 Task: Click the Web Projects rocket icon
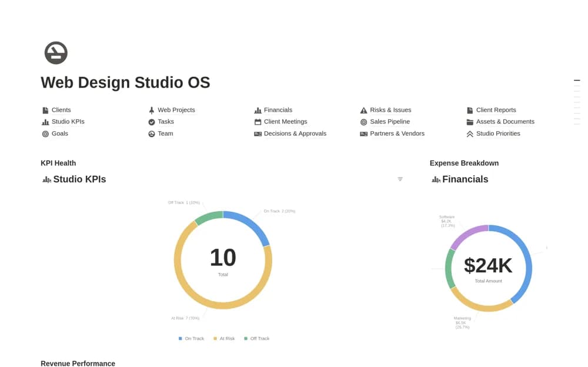tap(152, 111)
